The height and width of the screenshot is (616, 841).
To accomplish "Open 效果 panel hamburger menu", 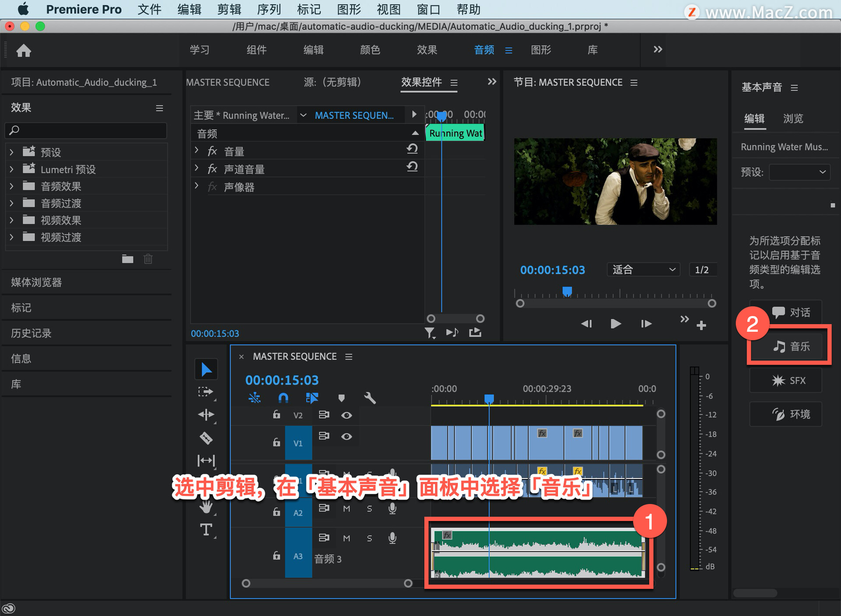I will [159, 108].
